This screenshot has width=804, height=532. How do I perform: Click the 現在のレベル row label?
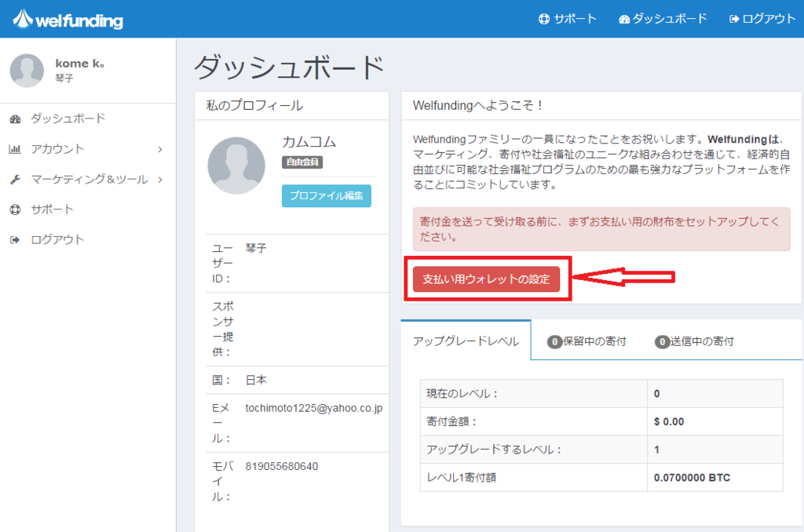pos(462,394)
